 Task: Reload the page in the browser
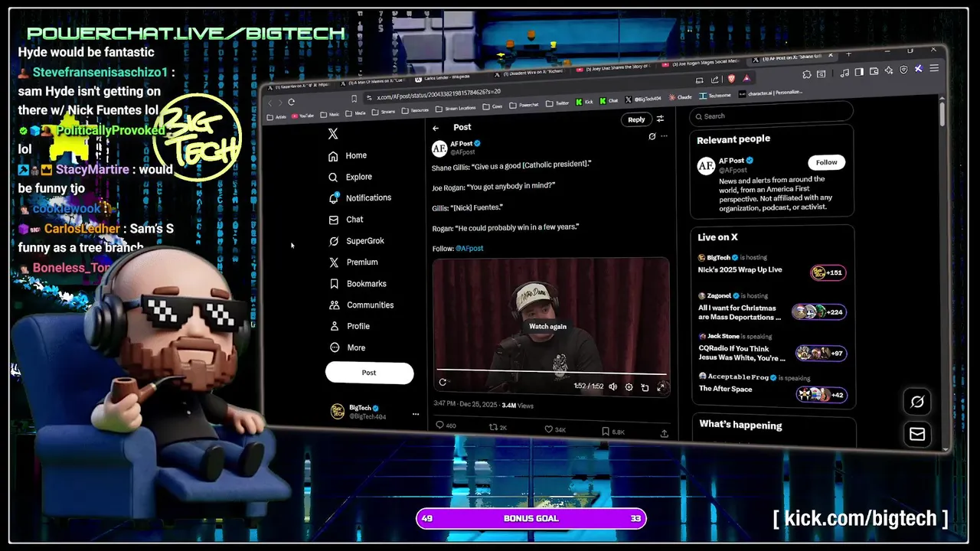pos(291,102)
